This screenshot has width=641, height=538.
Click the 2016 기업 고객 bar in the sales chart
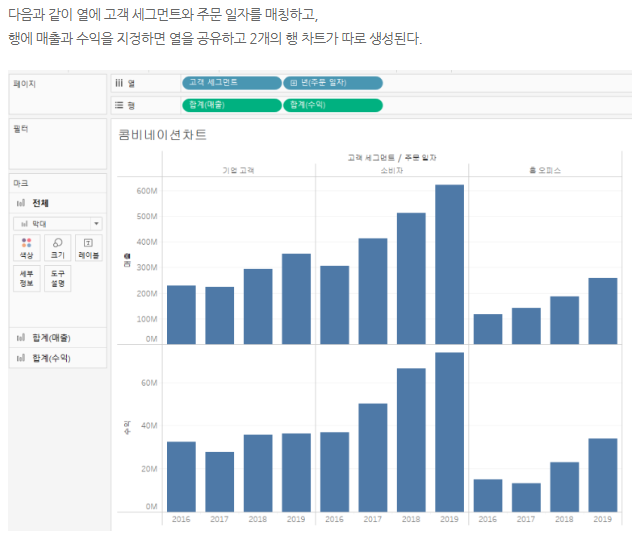181,314
